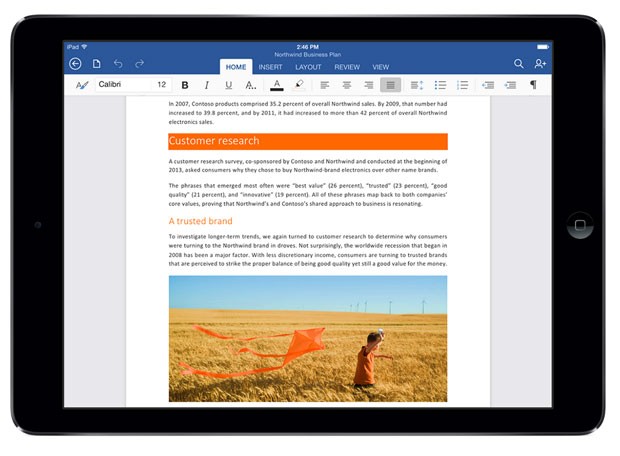Select the HOME tab
The height and width of the screenshot is (456, 620).
tap(236, 67)
